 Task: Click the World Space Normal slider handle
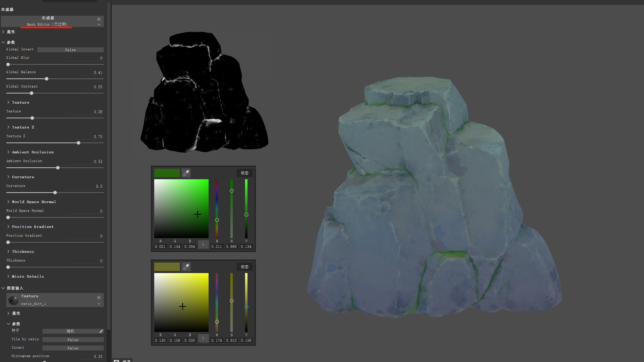[x=8, y=217]
